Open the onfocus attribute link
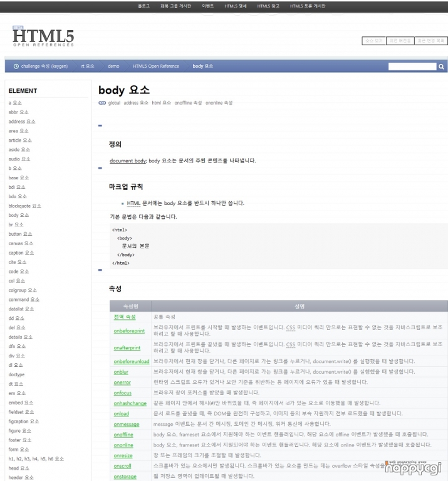This screenshot has width=448, height=481. pyautogui.click(x=122, y=393)
